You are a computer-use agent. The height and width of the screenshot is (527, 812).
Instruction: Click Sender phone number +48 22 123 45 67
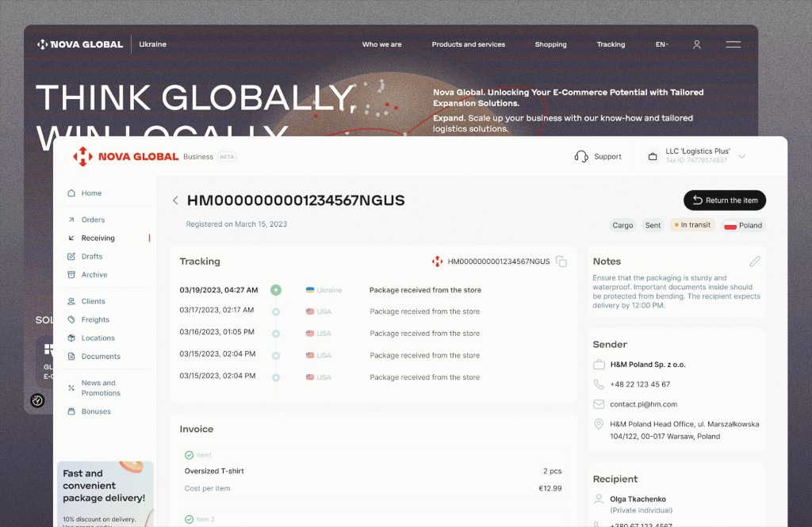(640, 384)
